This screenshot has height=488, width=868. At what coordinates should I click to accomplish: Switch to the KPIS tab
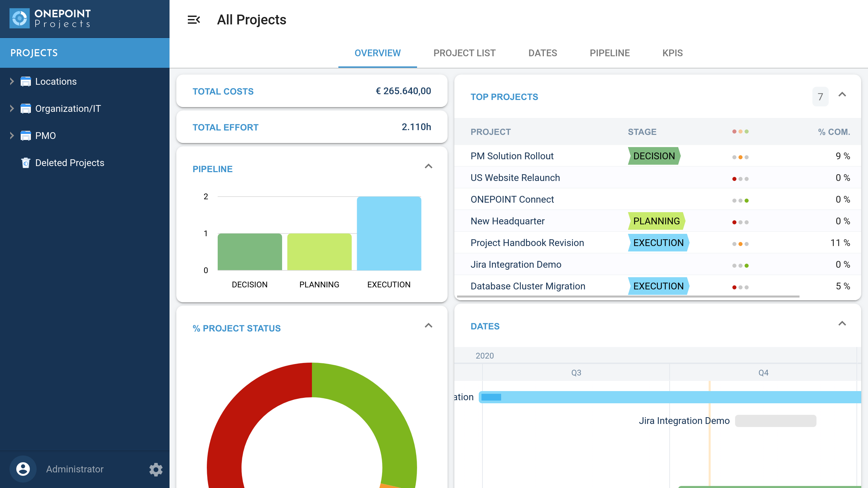[x=672, y=53]
